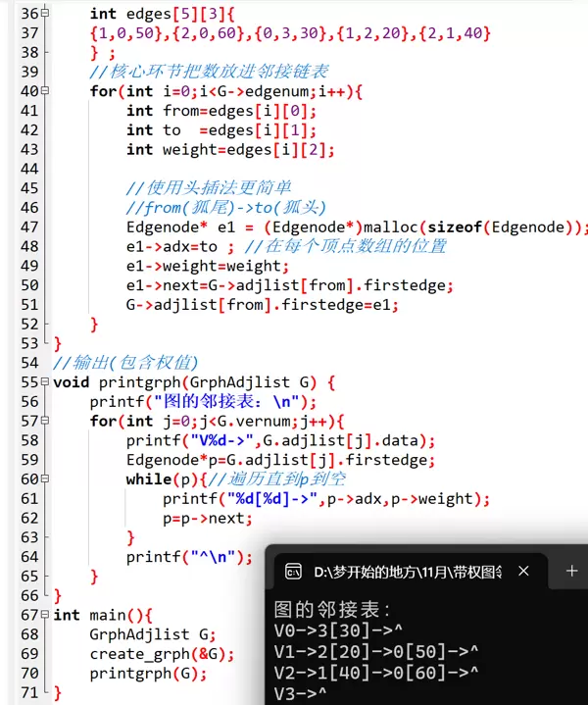Image resolution: width=588 pixels, height=705 pixels.
Task: Collapse the main function fold at line 67
Action: [45, 615]
